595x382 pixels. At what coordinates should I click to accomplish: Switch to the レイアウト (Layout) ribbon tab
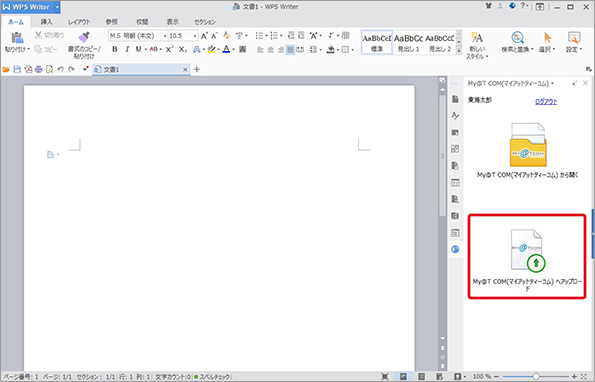tap(79, 22)
